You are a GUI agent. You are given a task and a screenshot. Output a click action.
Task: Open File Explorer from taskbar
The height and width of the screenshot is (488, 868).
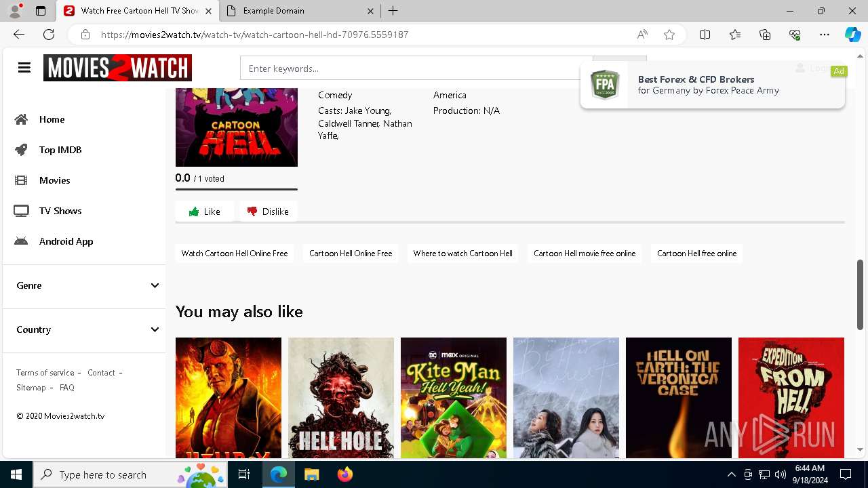click(311, 474)
